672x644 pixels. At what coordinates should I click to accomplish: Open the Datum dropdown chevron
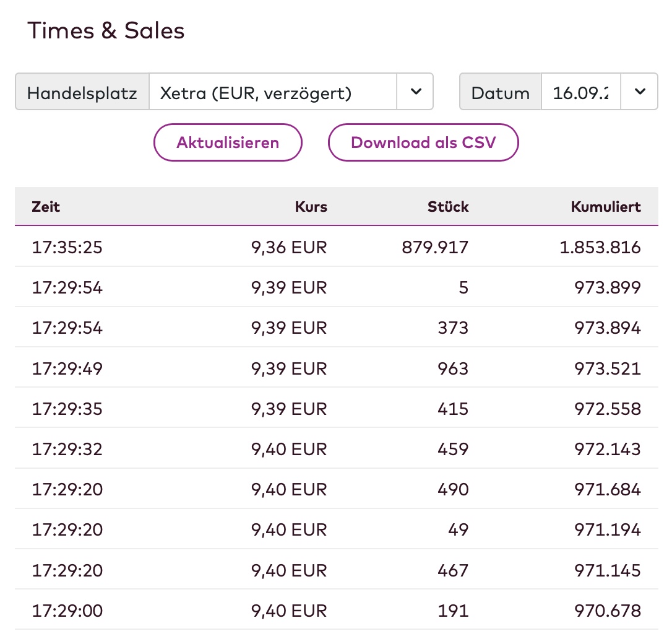[x=640, y=92]
